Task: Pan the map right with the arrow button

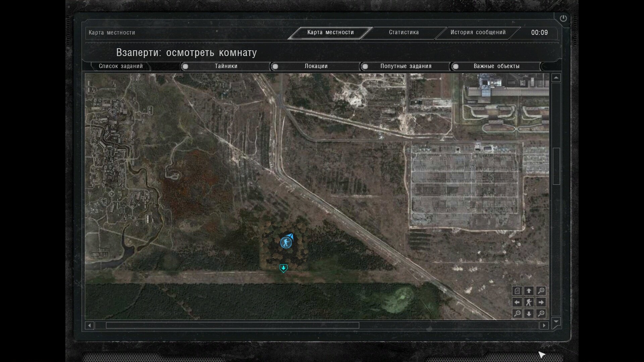Action: click(x=541, y=302)
